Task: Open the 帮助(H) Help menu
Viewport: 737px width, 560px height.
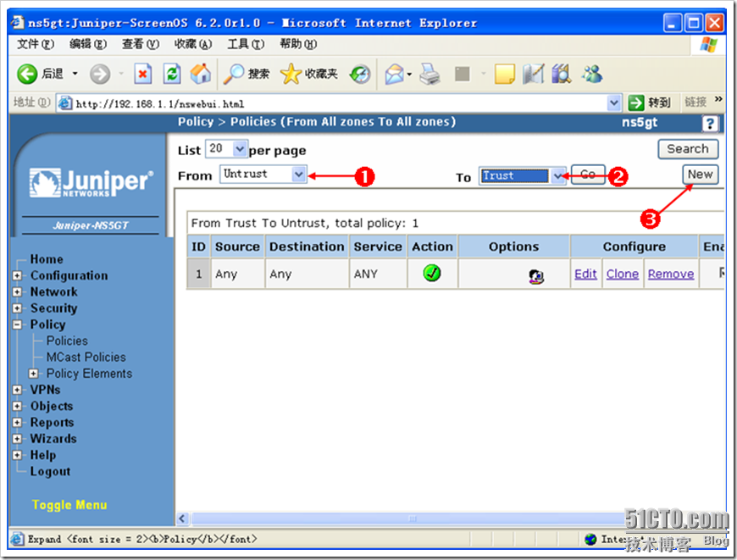Action: pyautogui.click(x=298, y=44)
